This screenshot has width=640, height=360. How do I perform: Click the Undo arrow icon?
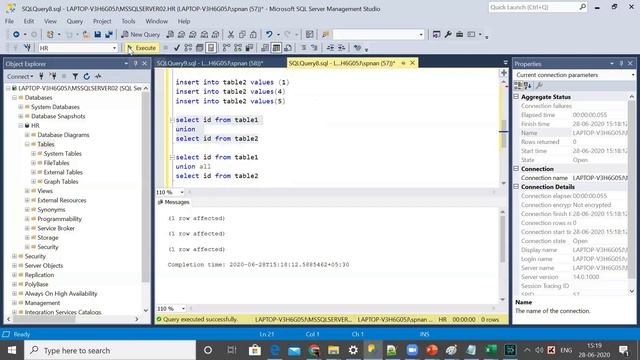point(269,35)
